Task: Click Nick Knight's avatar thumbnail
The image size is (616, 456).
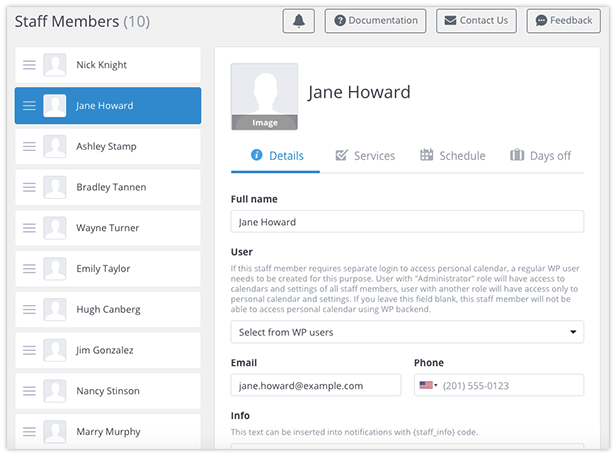Action: tap(55, 65)
